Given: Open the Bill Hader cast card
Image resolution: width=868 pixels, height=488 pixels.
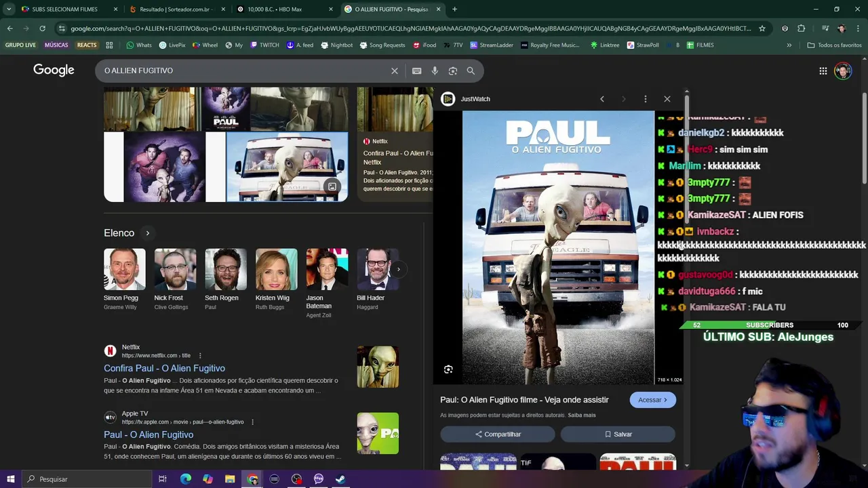Looking at the screenshot, I should (378, 279).
